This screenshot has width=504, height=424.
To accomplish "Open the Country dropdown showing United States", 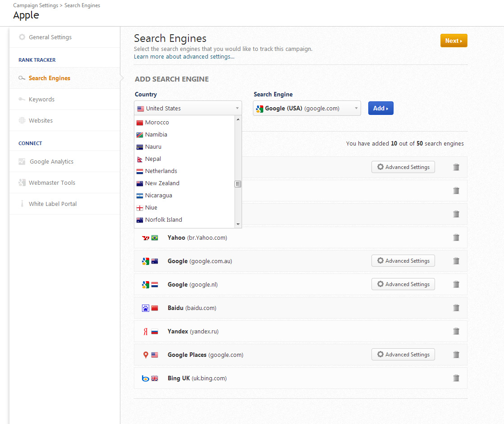I will [188, 108].
